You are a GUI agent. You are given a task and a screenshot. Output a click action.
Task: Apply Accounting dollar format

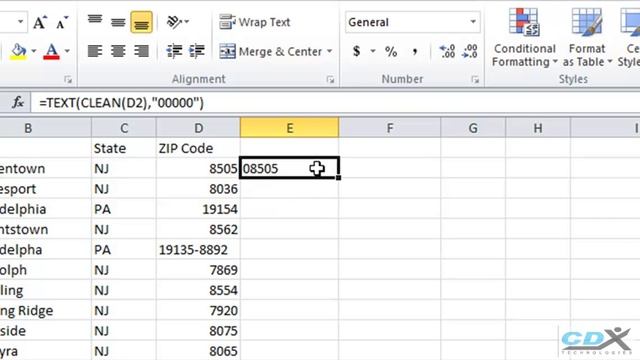[357, 51]
